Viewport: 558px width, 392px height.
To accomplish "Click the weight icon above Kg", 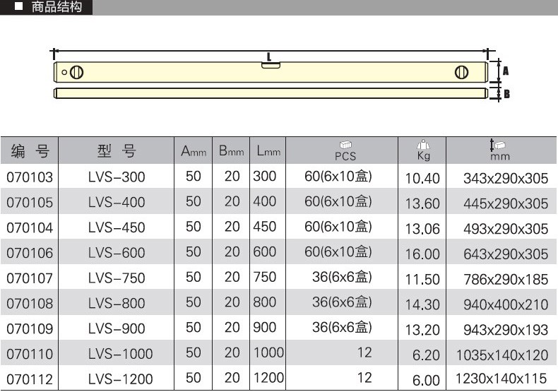I will point(424,143).
